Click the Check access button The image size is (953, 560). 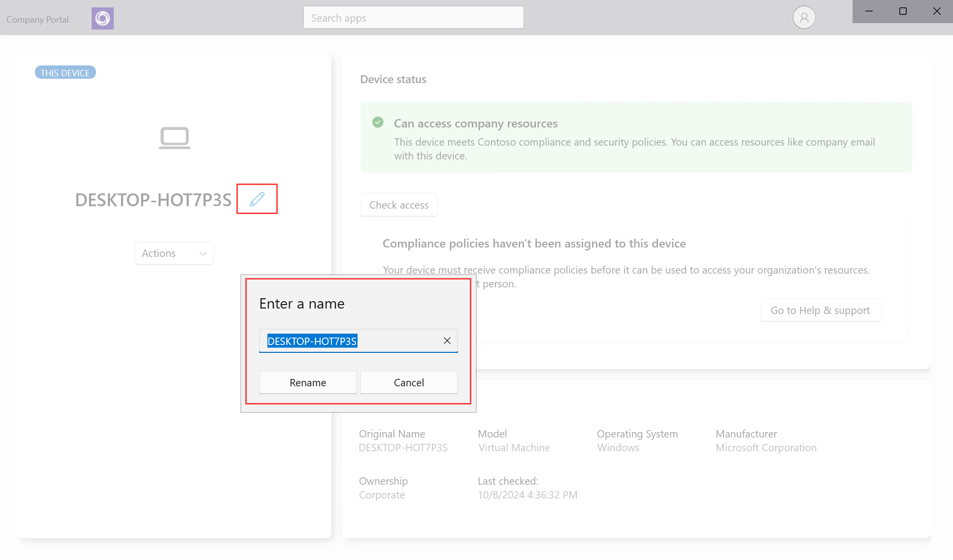399,205
